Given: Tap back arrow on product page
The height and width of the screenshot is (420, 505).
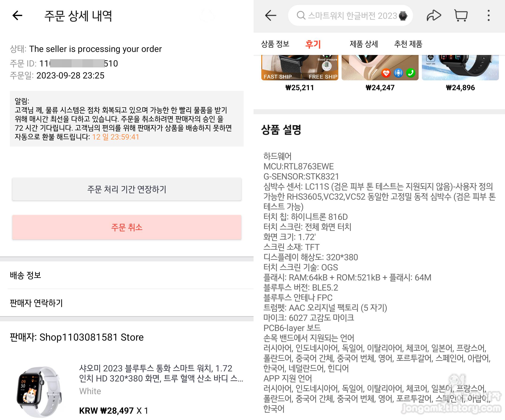Looking at the screenshot, I should (x=270, y=16).
